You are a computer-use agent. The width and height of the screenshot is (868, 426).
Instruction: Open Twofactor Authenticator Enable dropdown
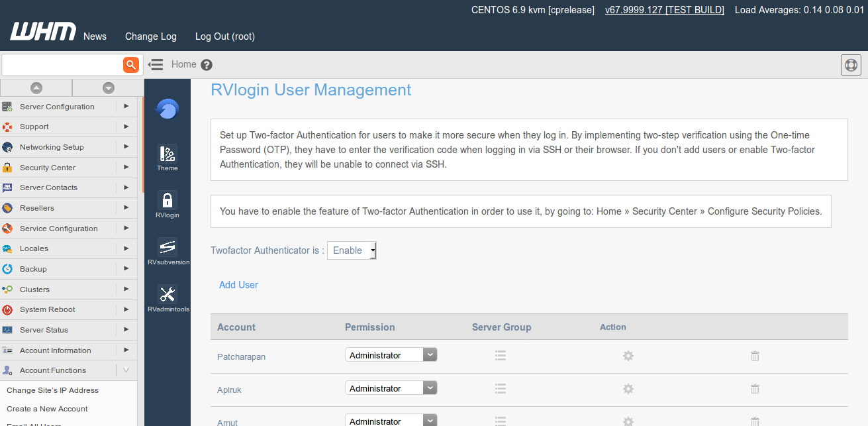tap(352, 250)
